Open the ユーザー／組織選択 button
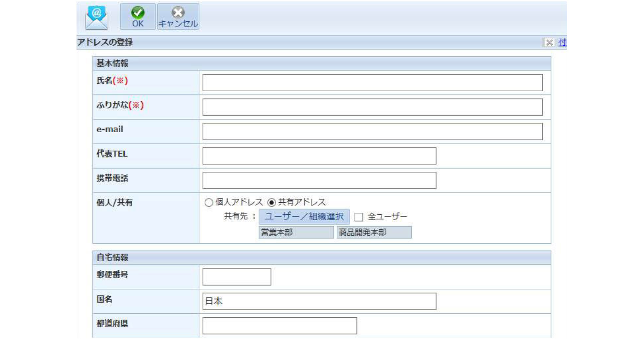The width and height of the screenshot is (644, 339). click(305, 217)
